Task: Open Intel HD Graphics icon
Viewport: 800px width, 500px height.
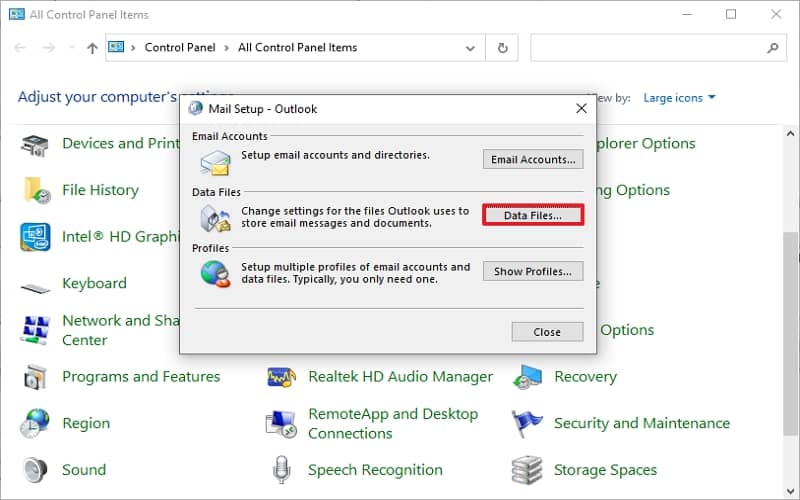Action: 35,237
